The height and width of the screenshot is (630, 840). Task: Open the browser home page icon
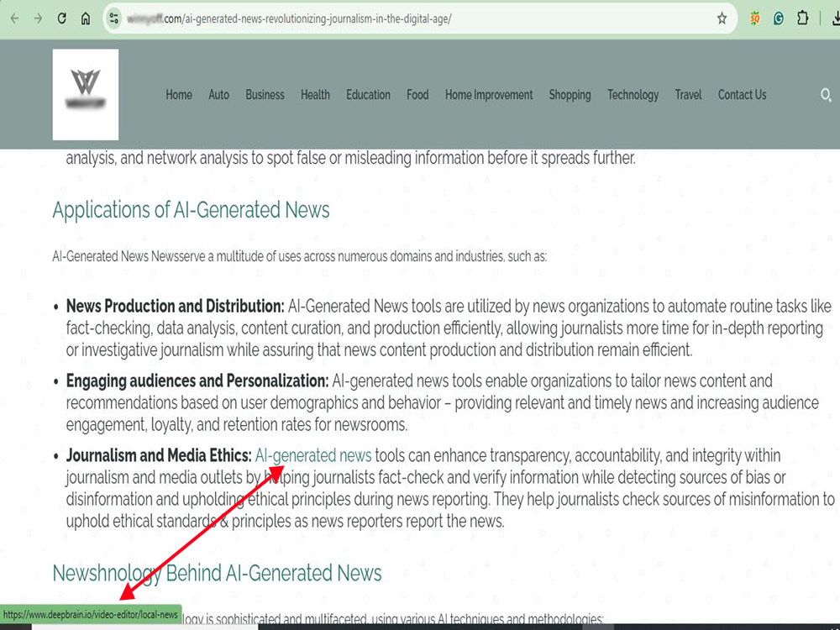point(85,18)
